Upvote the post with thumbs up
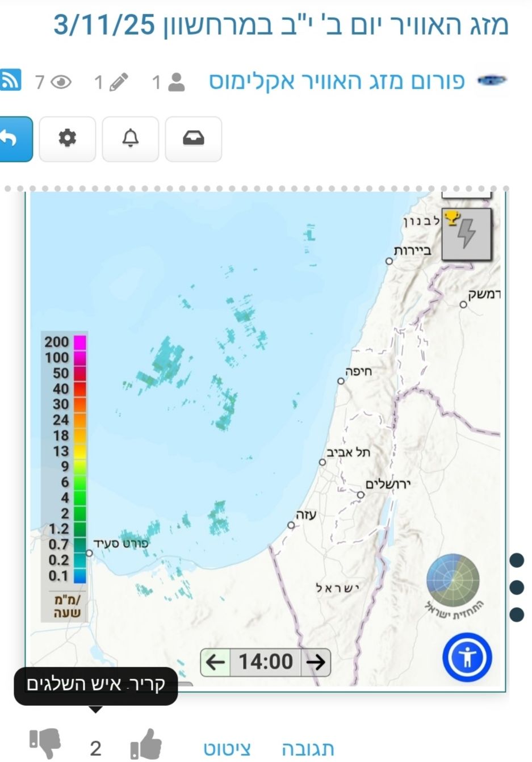The width and height of the screenshot is (532, 762). [x=146, y=744]
